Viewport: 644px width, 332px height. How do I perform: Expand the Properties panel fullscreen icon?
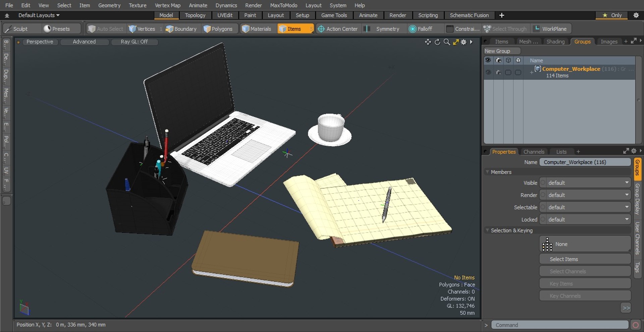[626, 151]
